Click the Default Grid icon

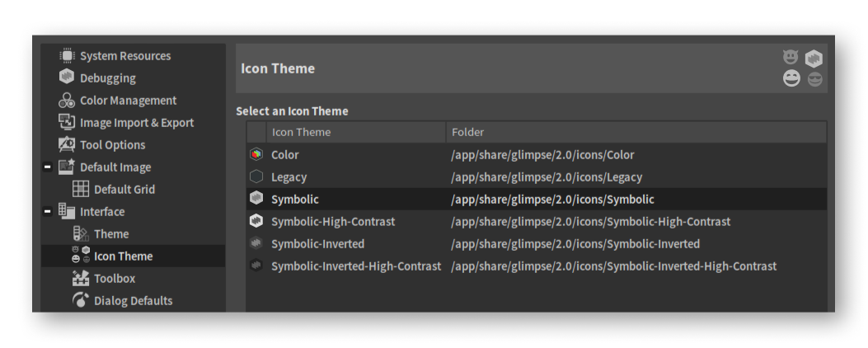coord(81,189)
